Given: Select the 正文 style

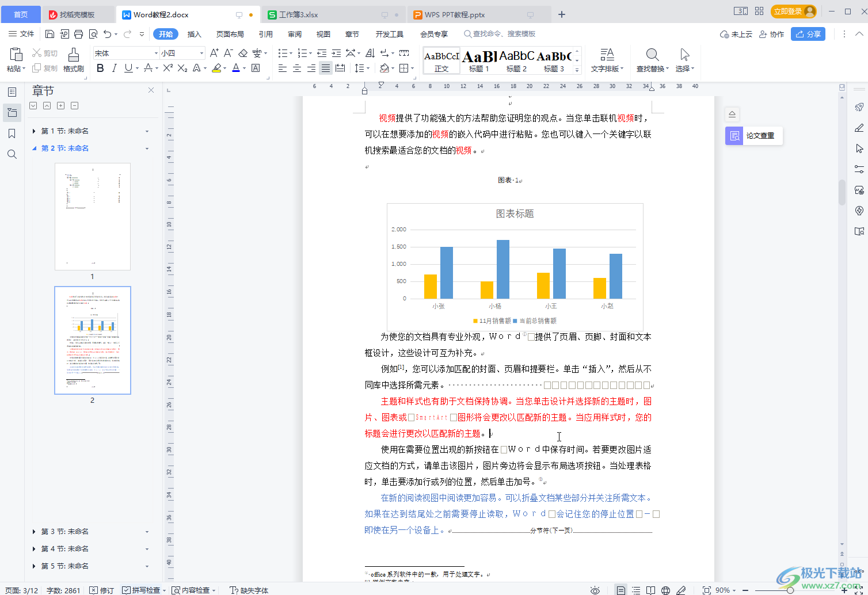Looking at the screenshot, I should tap(441, 61).
